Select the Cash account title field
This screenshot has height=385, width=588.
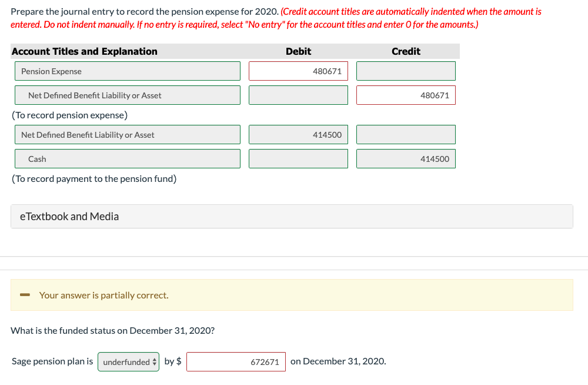click(128, 158)
